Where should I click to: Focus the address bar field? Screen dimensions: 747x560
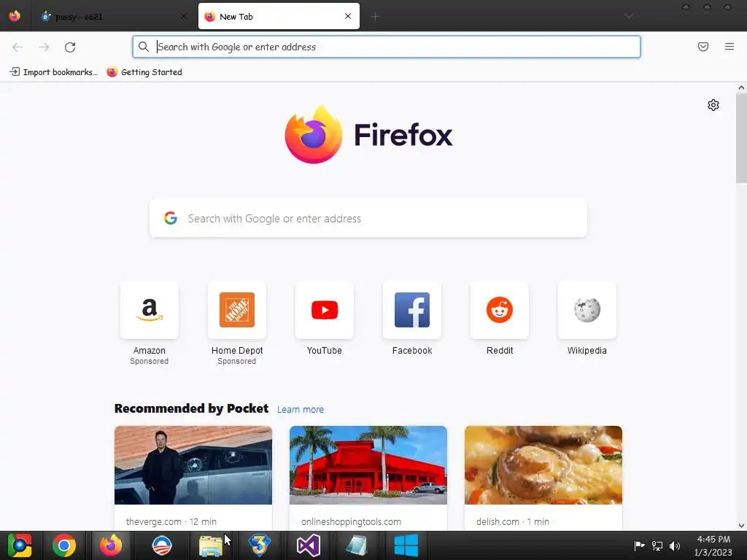(x=387, y=47)
